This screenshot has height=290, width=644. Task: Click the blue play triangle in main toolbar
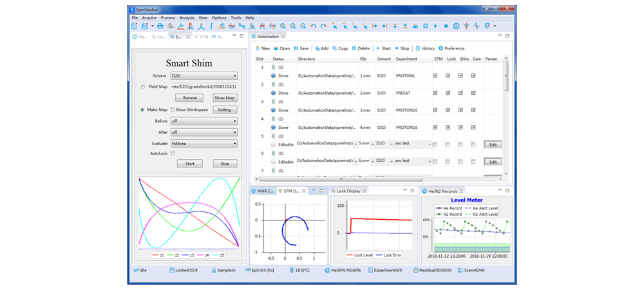click(x=435, y=26)
